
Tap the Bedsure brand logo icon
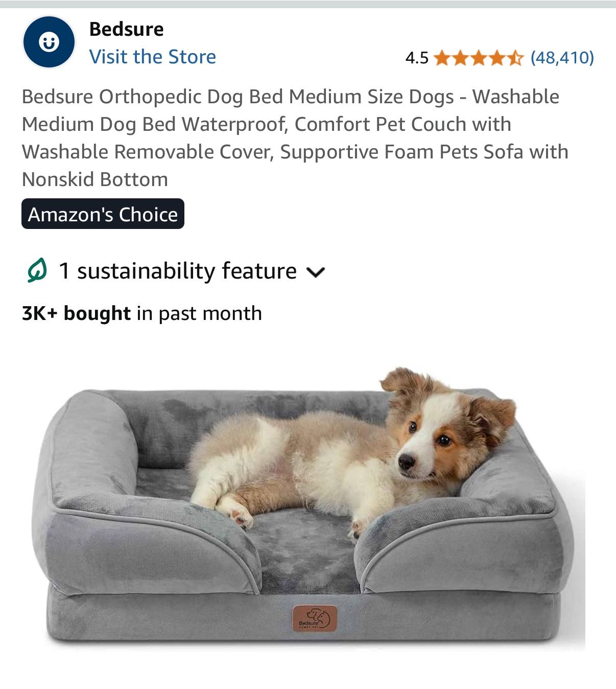pyautogui.click(x=49, y=42)
